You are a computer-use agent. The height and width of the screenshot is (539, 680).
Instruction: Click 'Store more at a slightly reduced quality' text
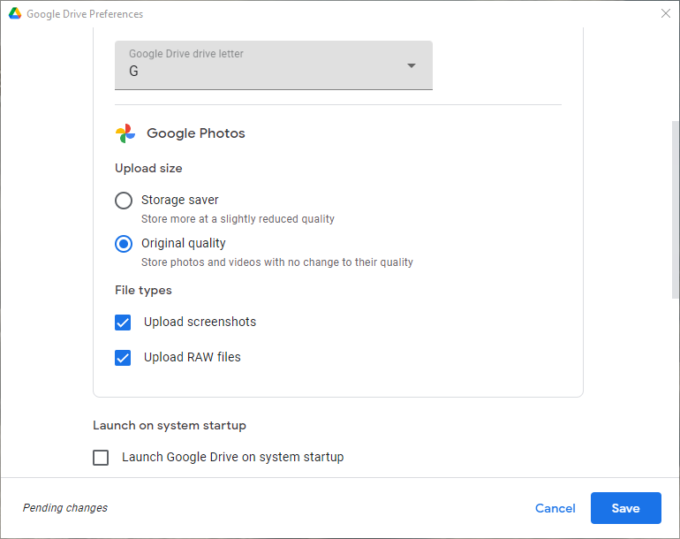coord(238,219)
